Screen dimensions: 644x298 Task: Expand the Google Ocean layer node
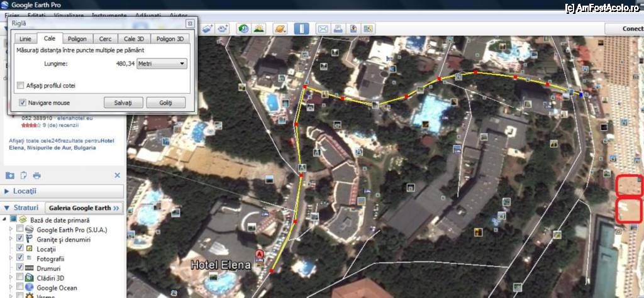point(11,287)
